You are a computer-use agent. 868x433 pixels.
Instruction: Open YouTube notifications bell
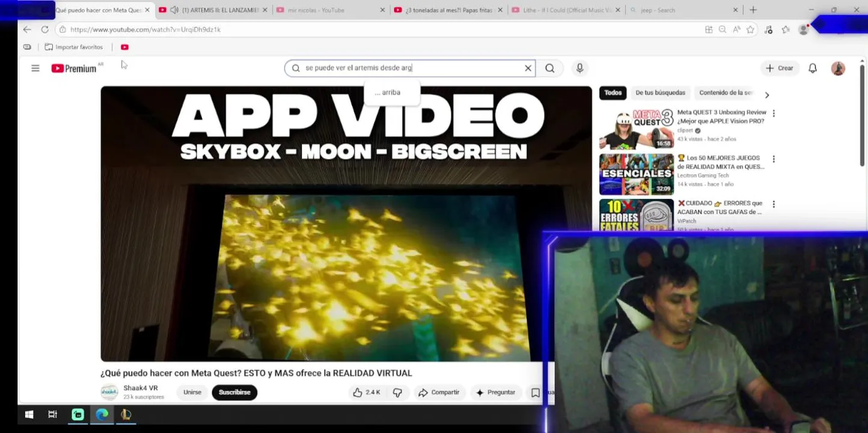pyautogui.click(x=813, y=69)
